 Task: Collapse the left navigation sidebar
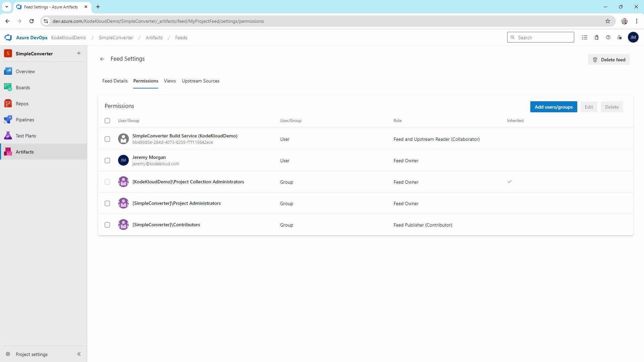[x=79, y=354]
